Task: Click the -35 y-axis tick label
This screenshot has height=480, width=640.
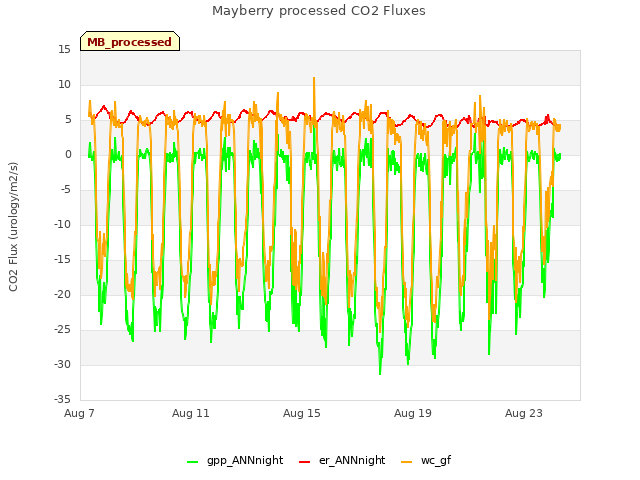Action: click(62, 399)
